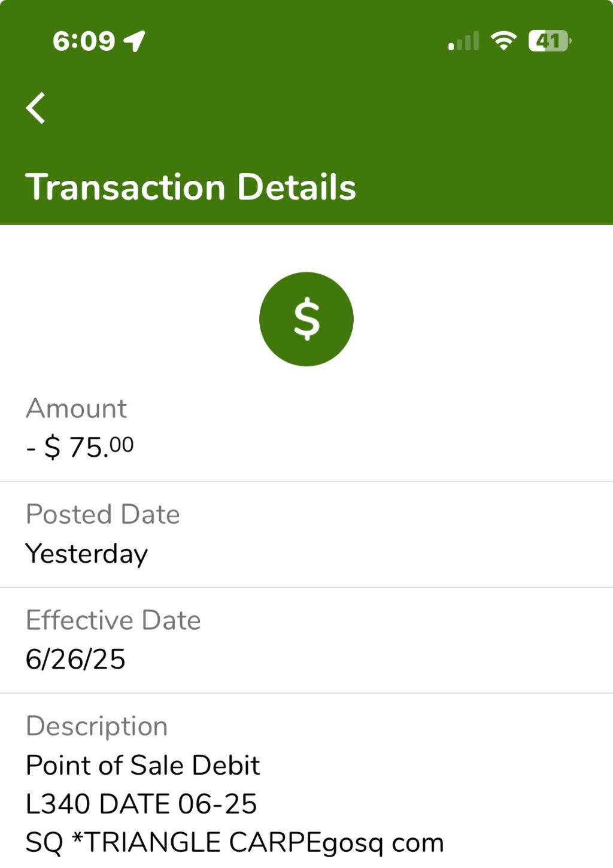This screenshot has height=868, width=613.
Task: Tap the Yesterday posted date value
Action: [x=86, y=554]
